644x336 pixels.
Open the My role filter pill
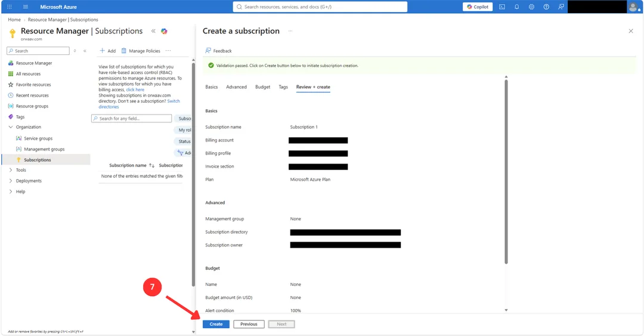[x=183, y=130]
